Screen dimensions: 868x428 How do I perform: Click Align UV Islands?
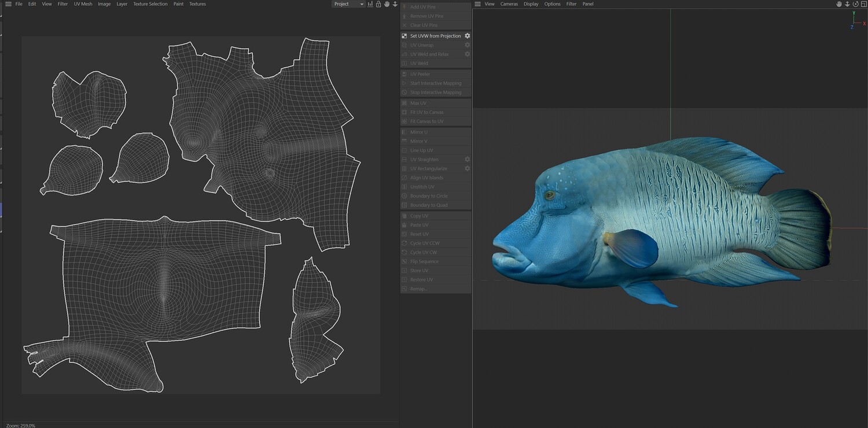(436, 178)
